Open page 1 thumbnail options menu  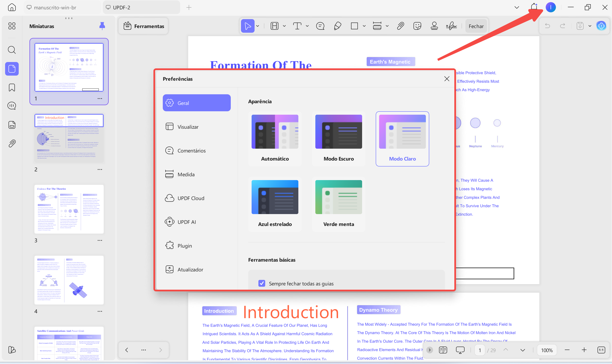[x=100, y=98]
